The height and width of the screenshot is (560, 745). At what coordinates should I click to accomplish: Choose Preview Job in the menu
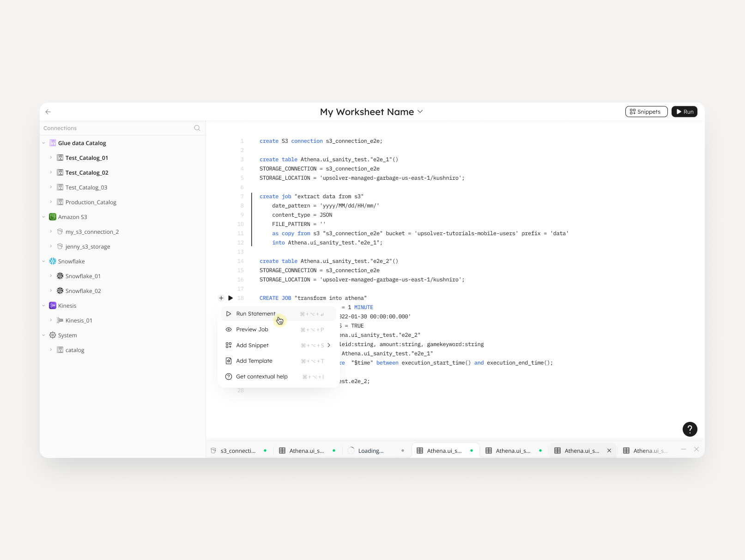[252, 329]
